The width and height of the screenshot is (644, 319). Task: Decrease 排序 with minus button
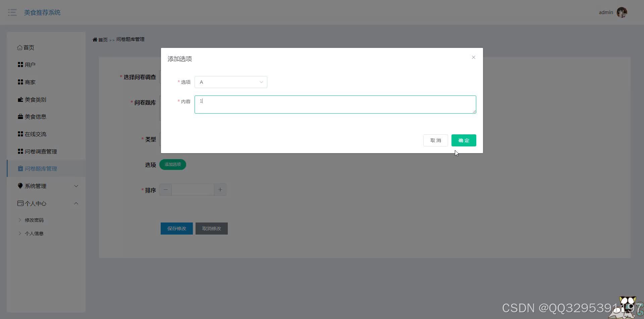tap(165, 190)
